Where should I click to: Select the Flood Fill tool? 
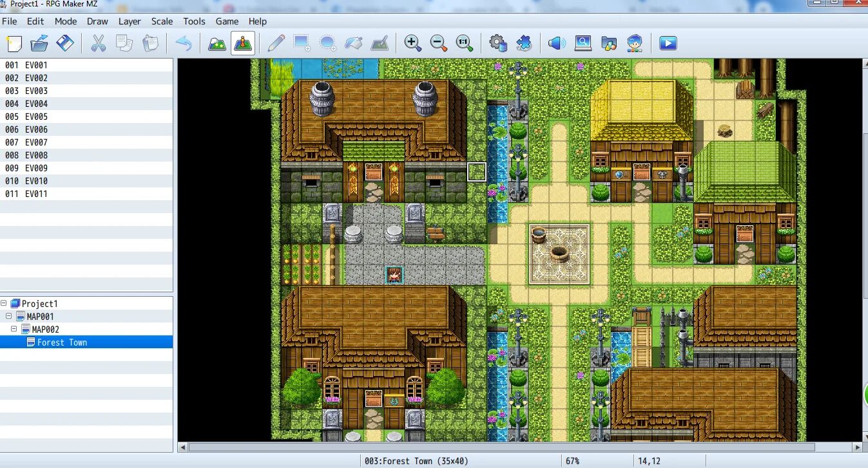click(354, 43)
